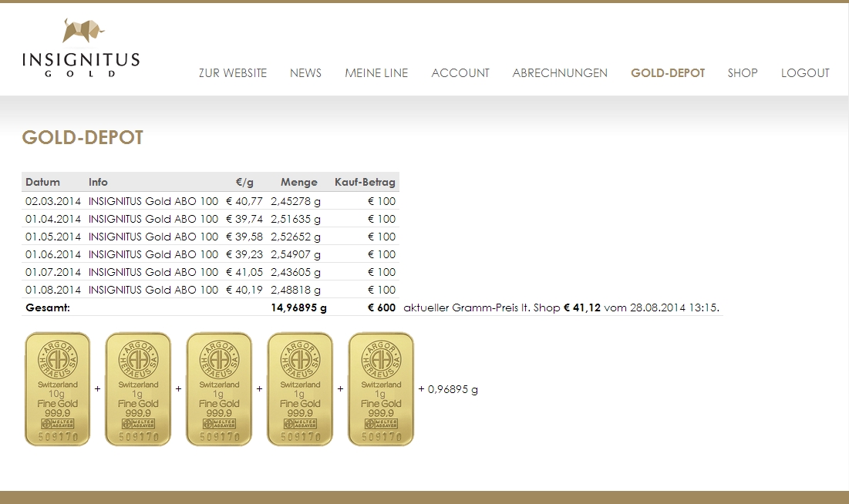Screen dimensions: 849x504
Task: Click the third 1g gold bar image
Action: tap(300, 389)
